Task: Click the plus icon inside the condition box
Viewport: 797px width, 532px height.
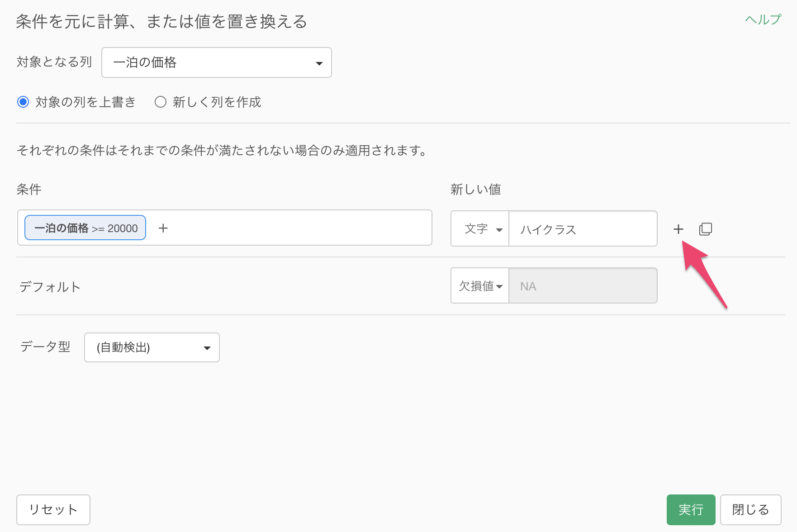Action: tap(163, 228)
